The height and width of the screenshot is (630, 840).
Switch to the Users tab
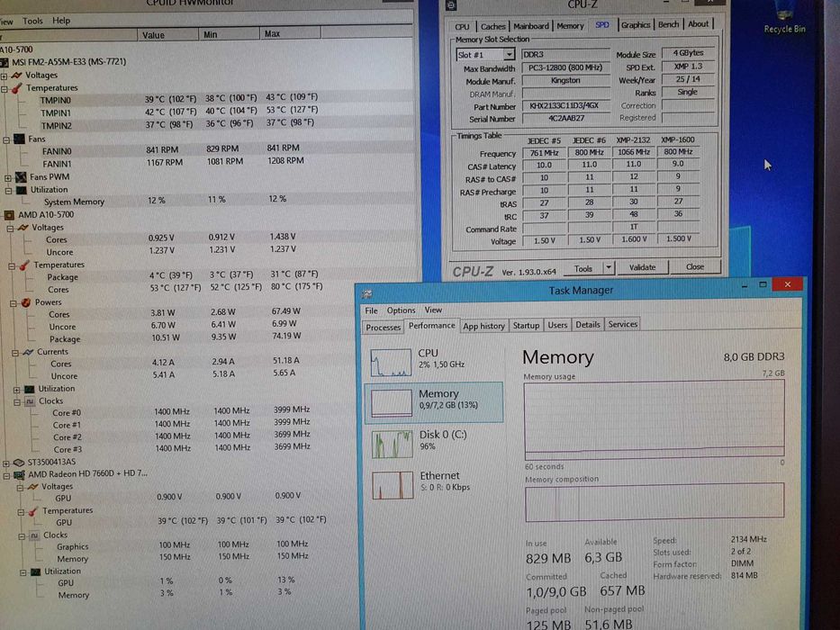click(557, 325)
